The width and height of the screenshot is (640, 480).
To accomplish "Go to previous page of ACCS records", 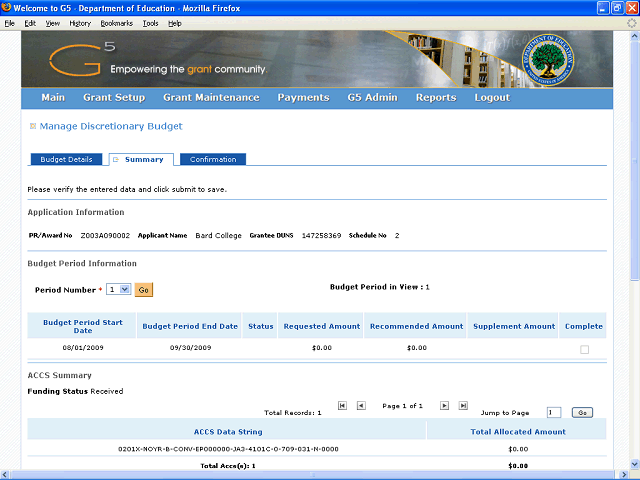I will coord(361,406).
